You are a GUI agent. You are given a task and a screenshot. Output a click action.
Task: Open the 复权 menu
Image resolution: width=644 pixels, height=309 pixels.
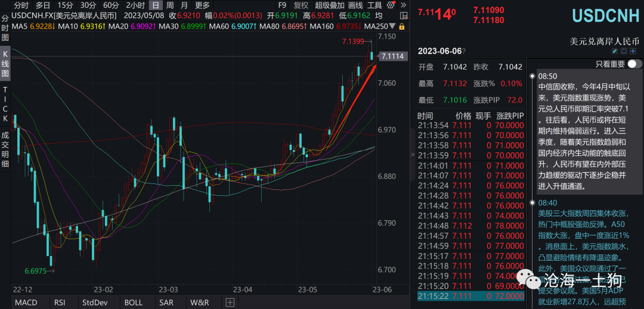[x=301, y=5]
